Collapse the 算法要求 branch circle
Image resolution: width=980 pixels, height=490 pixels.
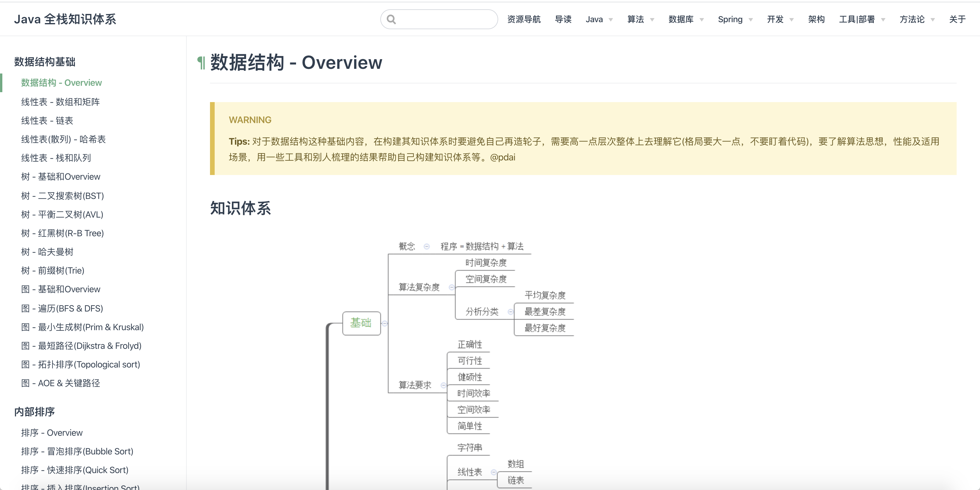(443, 385)
